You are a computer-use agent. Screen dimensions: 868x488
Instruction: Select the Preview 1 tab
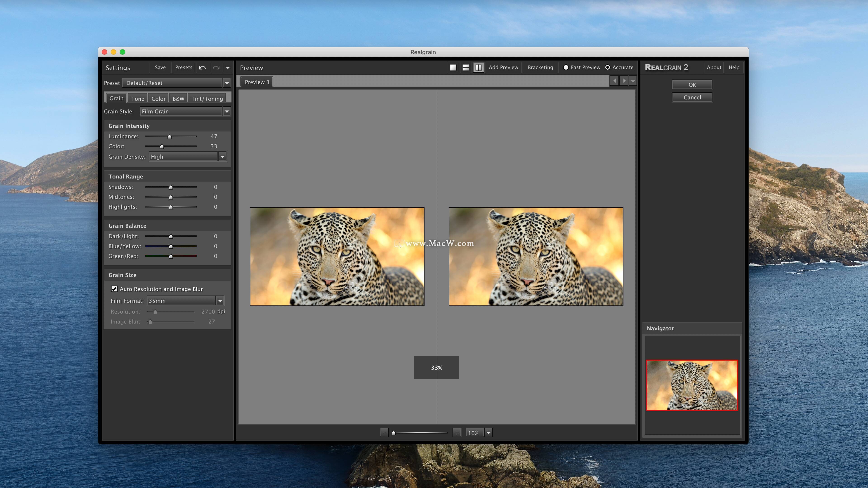(257, 82)
